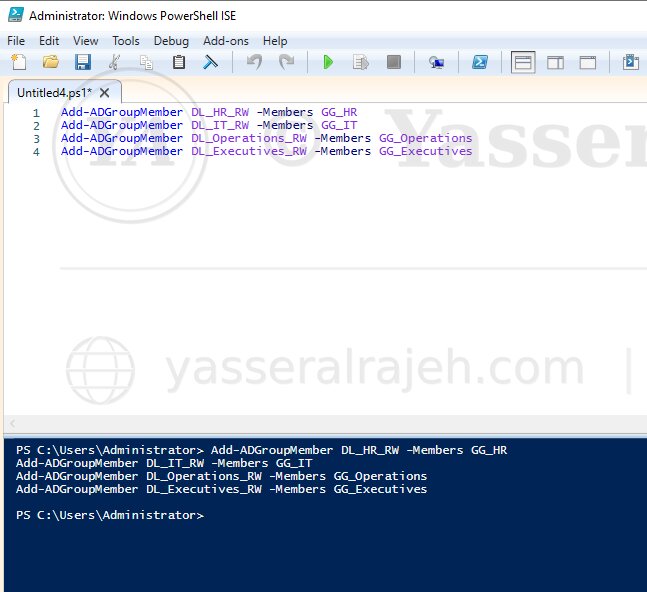Click script line 1 Add-ADGroupMember cmdlet

click(x=122, y=112)
